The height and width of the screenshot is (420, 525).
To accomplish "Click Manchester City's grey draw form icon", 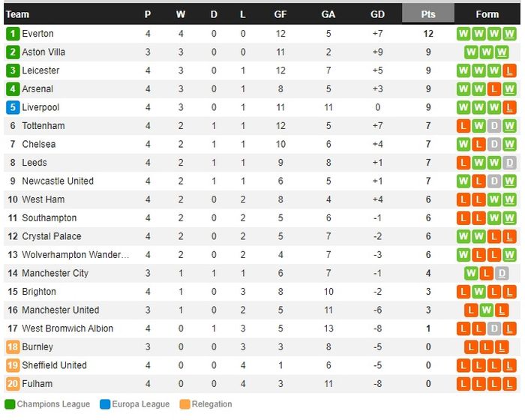I will tap(502, 274).
